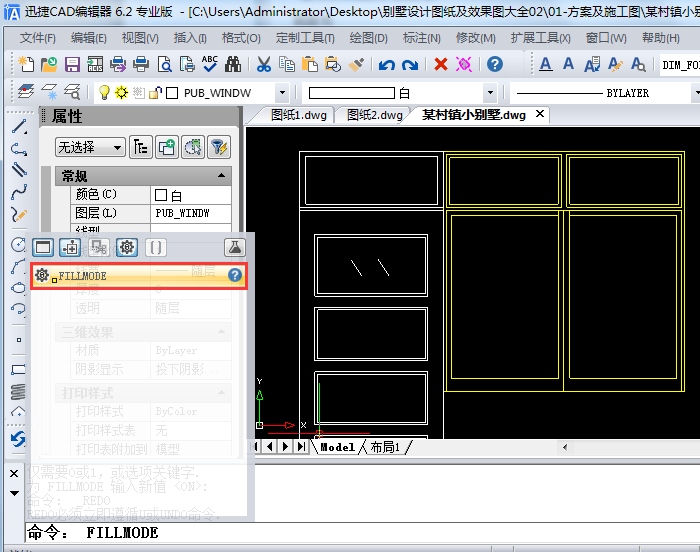Click the add selected objects icon
700x552 pixels.
[x=167, y=147]
